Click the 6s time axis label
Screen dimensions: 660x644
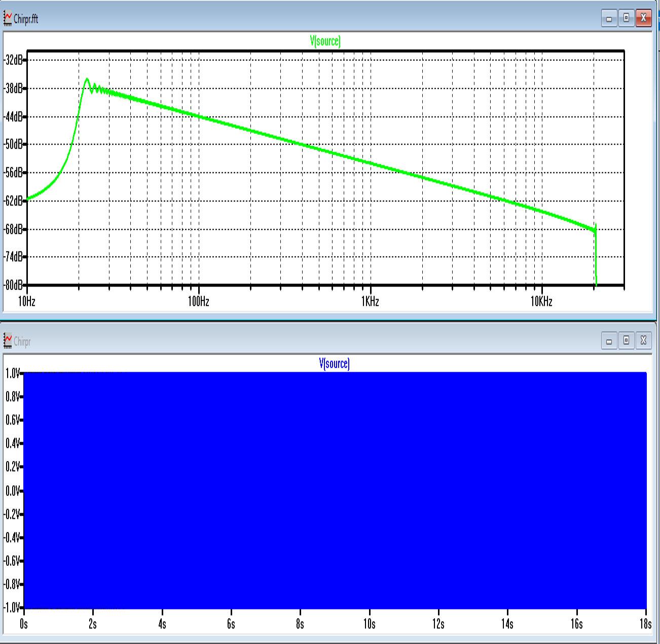tap(231, 624)
